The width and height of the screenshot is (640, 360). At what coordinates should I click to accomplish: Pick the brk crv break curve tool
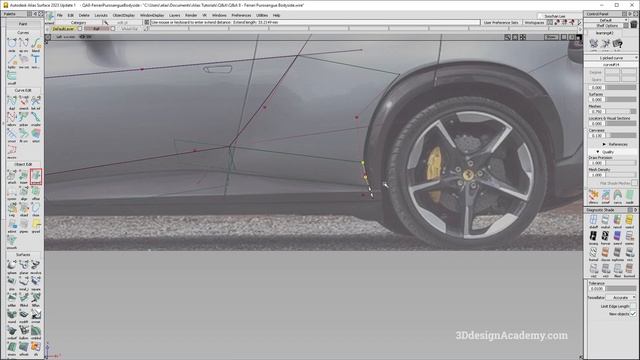pyautogui.click(x=36, y=102)
